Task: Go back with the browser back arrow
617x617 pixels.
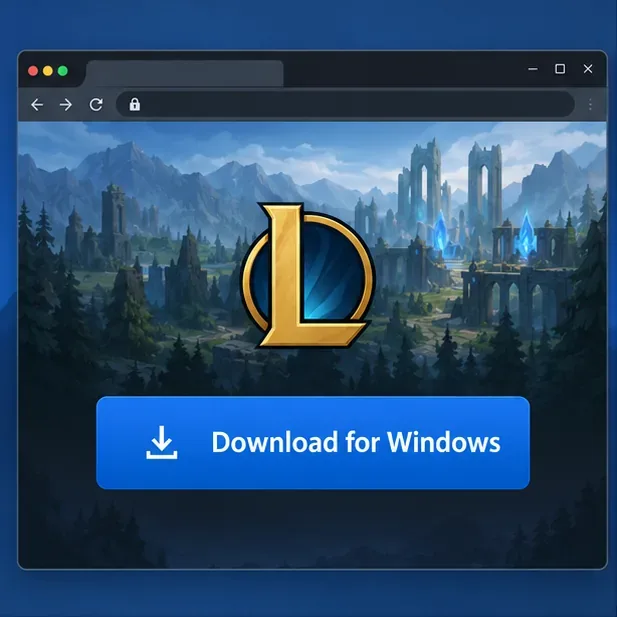Action: (37, 105)
